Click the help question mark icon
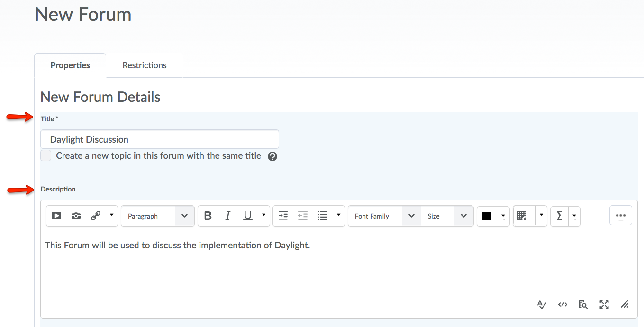Screen dimensions: 644x328 [272, 156]
